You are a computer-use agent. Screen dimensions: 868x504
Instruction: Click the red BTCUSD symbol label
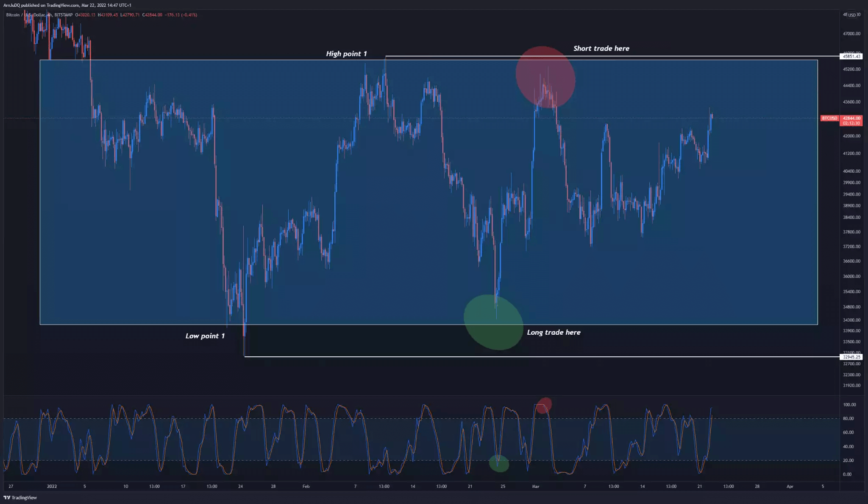click(x=829, y=118)
